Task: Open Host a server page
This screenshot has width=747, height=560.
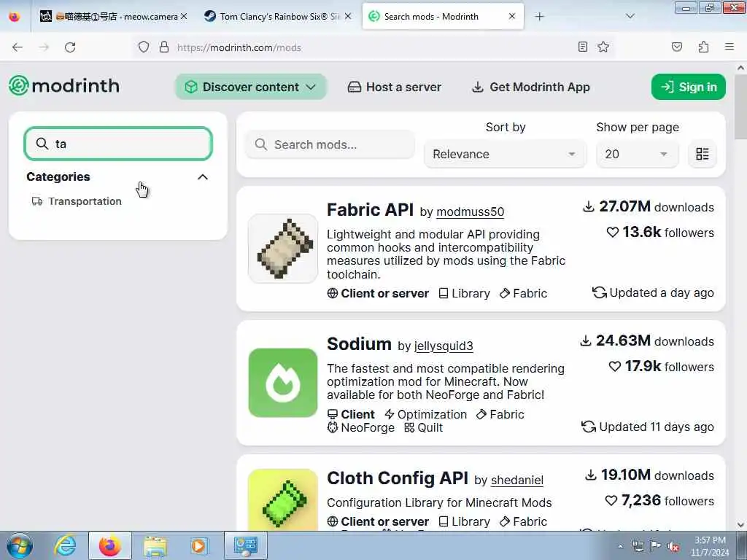Action: [395, 87]
